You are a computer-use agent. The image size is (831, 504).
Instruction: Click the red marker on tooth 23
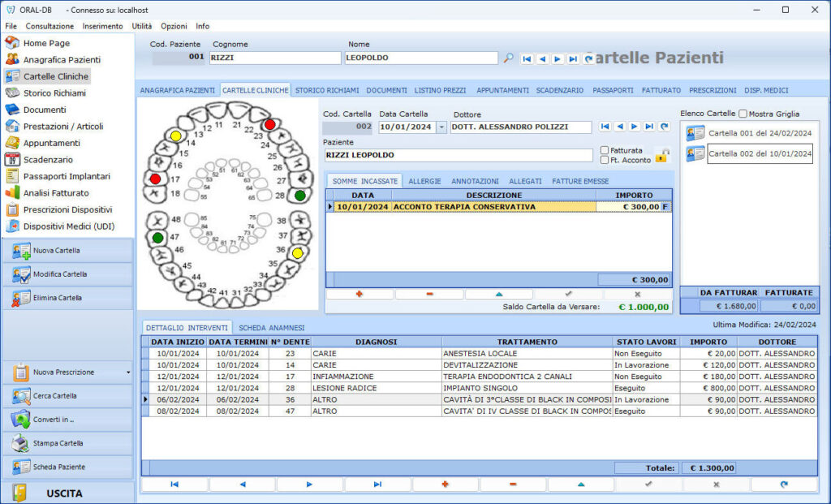pyautogui.click(x=269, y=125)
